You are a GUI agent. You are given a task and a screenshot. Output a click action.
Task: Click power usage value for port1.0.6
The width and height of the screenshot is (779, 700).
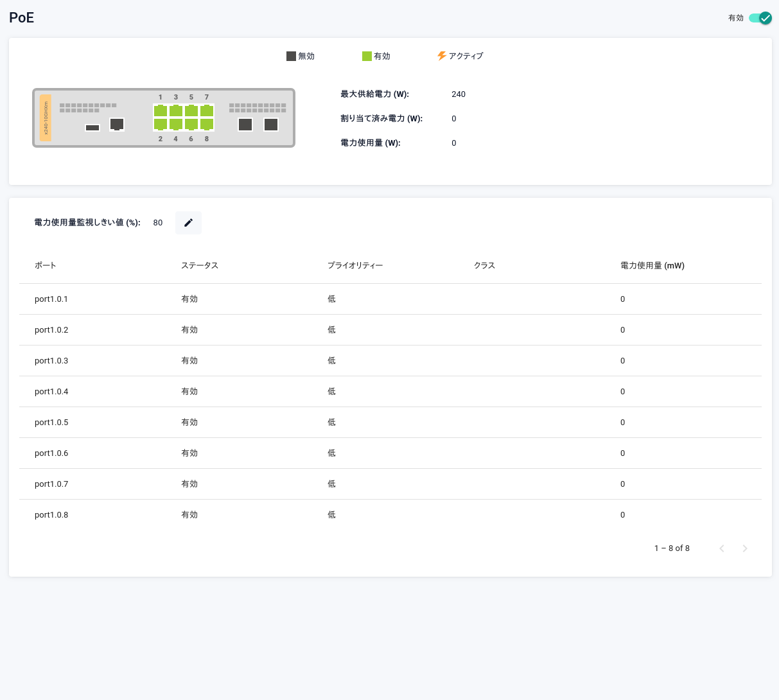[x=622, y=453]
